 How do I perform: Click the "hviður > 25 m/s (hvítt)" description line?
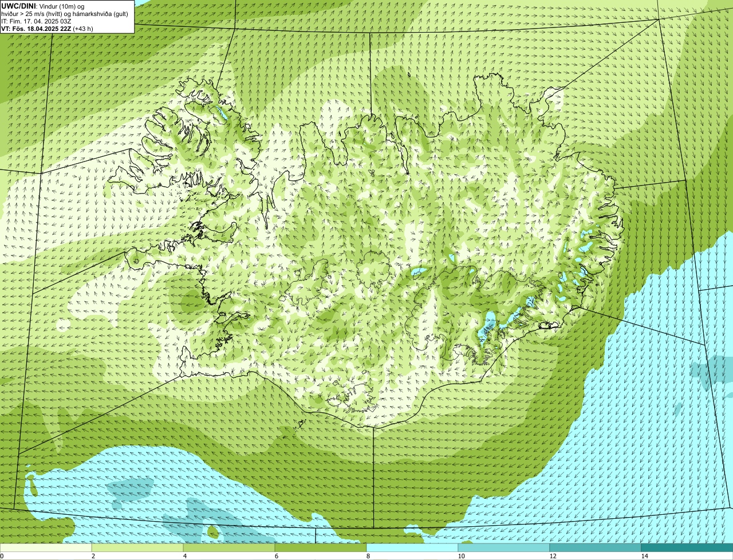point(65,14)
